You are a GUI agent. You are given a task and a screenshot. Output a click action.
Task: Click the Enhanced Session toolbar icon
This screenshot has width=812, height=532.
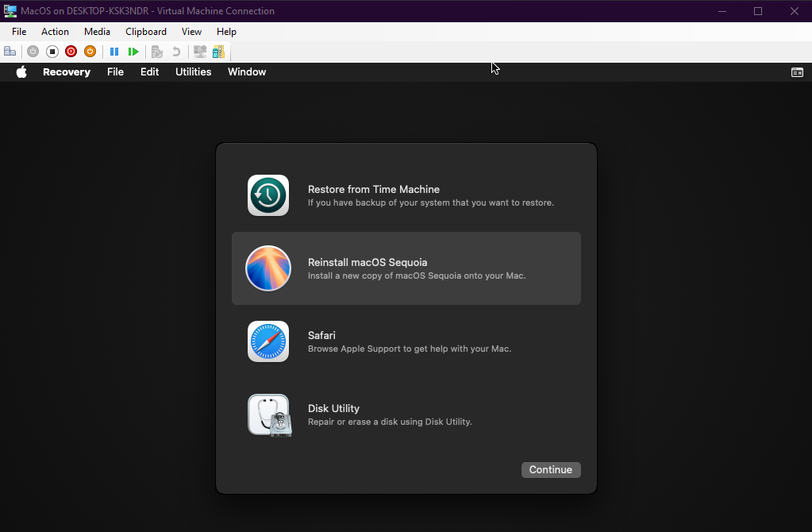[x=200, y=52]
